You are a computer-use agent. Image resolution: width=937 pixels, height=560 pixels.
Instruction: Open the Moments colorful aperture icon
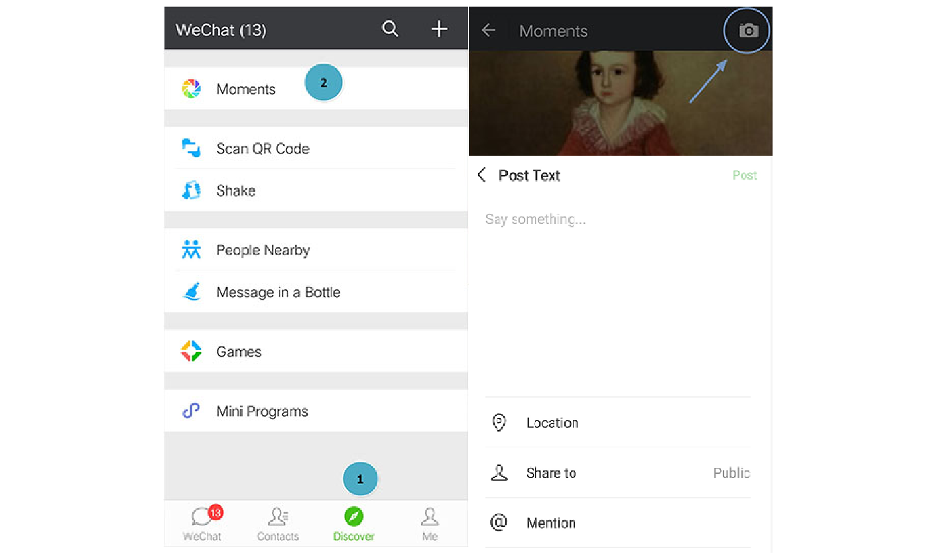click(x=191, y=88)
